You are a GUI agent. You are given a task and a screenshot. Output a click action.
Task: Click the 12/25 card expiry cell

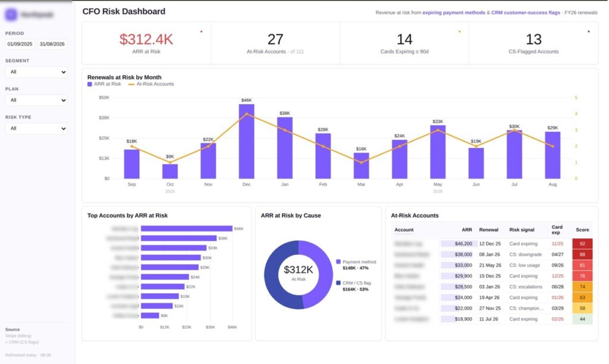click(x=557, y=276)
